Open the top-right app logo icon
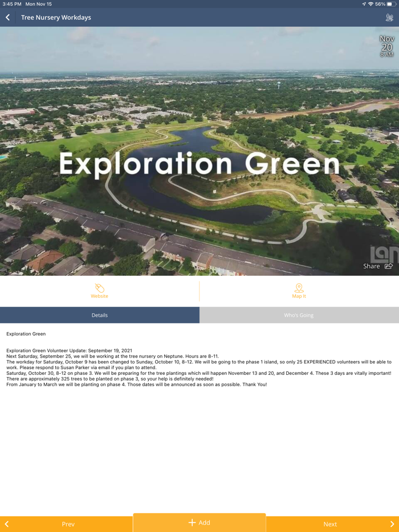Screen dimensions: 399x532 coord(389,17)
